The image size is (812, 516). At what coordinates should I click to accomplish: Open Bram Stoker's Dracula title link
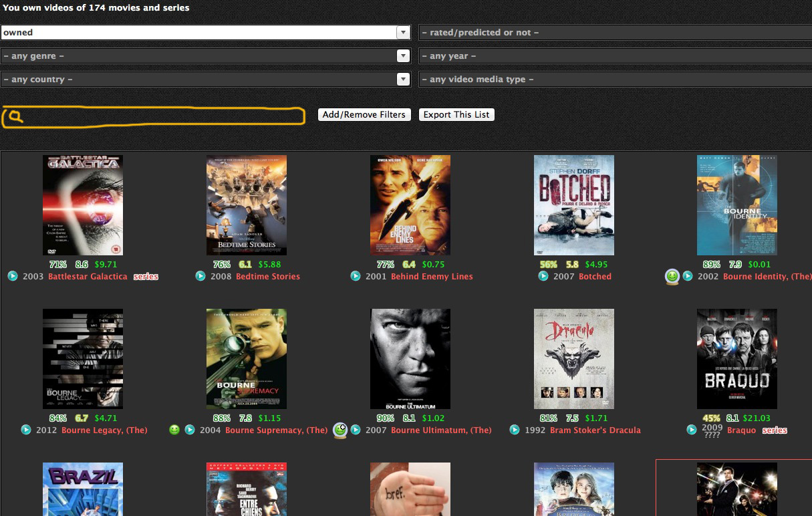click(x=595, y=430)
